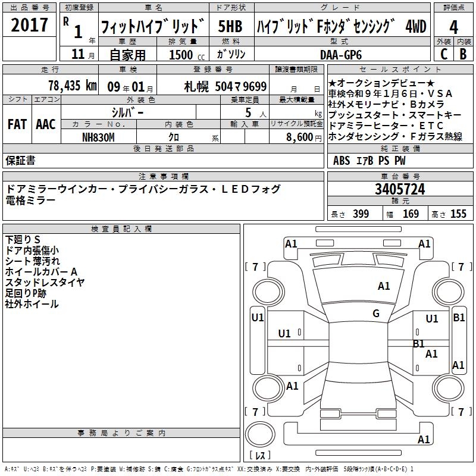Click color number NH830M
This screenshot has height=476, width=476.
pyautogui.click(x=98, y=137)
